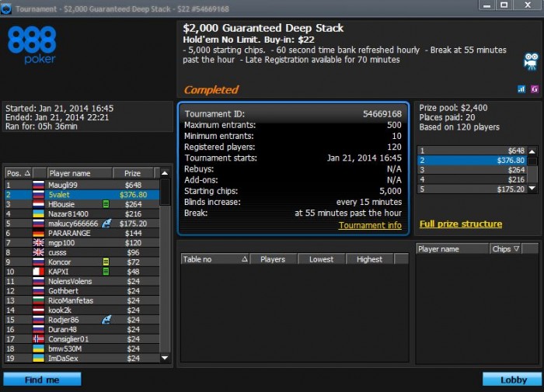Select the 2nd place $376.80 prize row
Image resolution: width=544 pixels, height=392 pixels.
473,160
